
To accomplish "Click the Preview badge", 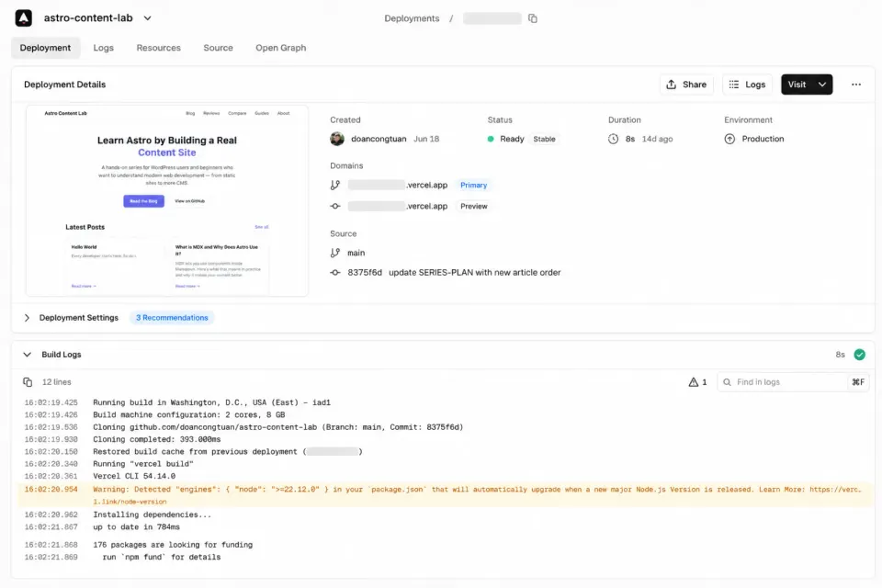I will [474, 207].
